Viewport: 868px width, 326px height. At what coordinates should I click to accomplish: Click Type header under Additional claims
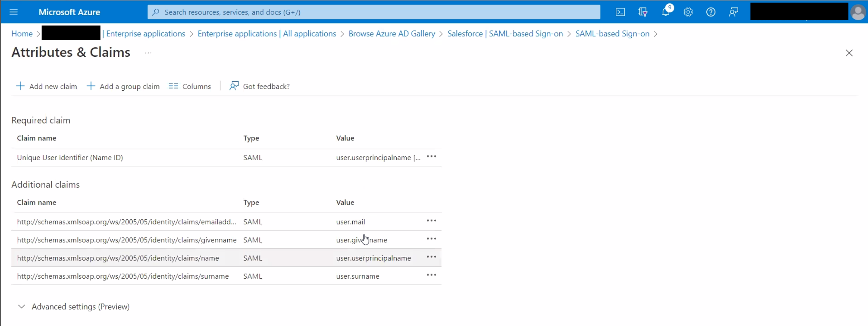(251, 202)
